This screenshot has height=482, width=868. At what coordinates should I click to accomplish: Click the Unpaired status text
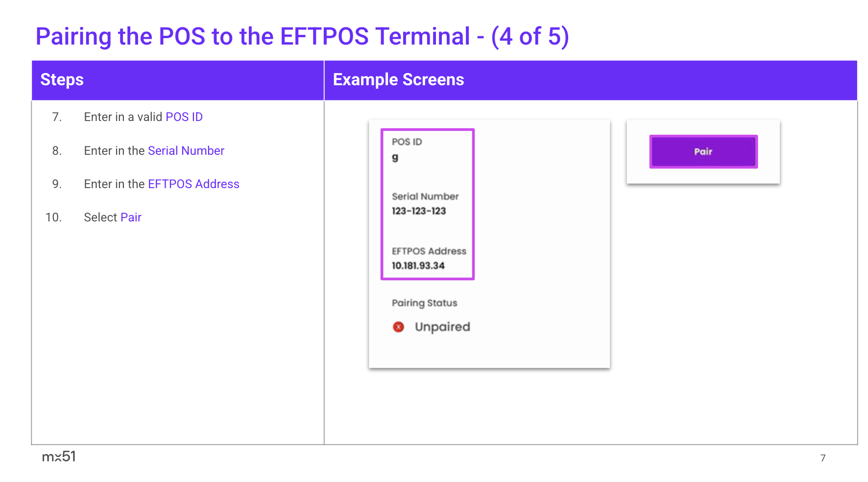pos(442,327)
